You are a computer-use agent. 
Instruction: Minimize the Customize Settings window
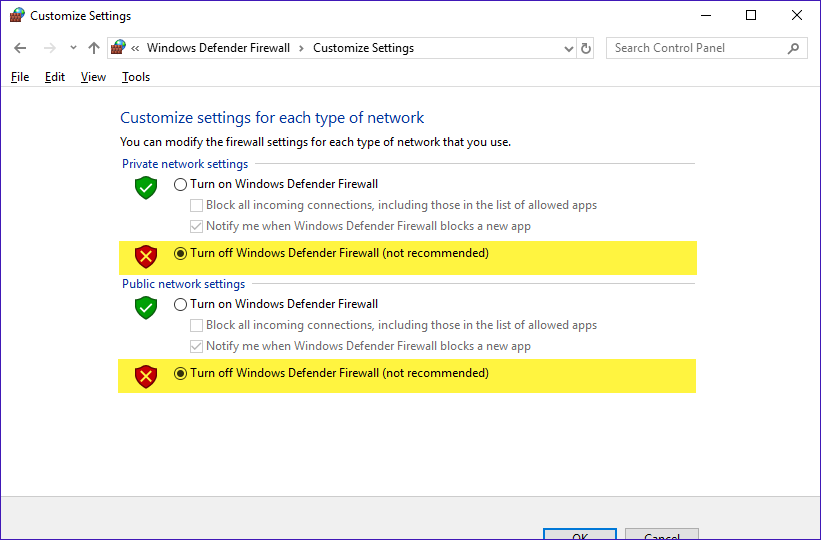coord(706,16)
